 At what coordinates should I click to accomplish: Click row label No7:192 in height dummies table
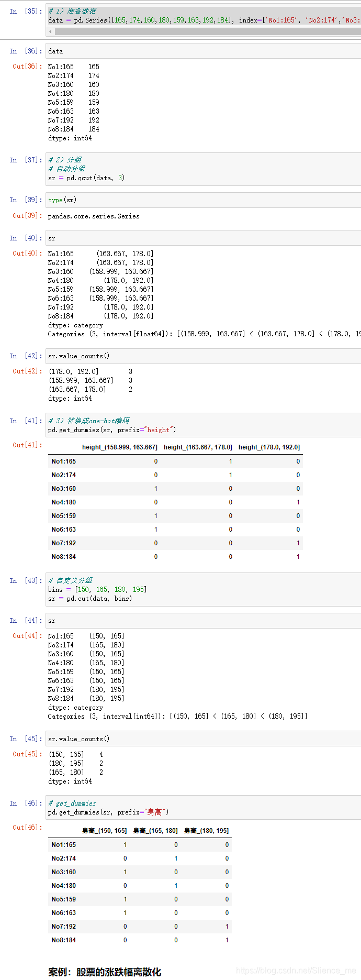point(64,543)
